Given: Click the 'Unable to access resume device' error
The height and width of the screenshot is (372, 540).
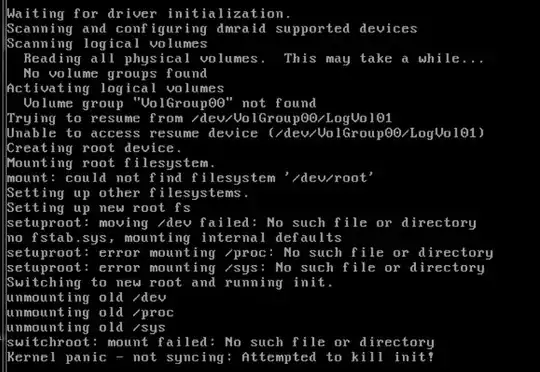Looking at the screenshot, I should click(x=246, y=134).
